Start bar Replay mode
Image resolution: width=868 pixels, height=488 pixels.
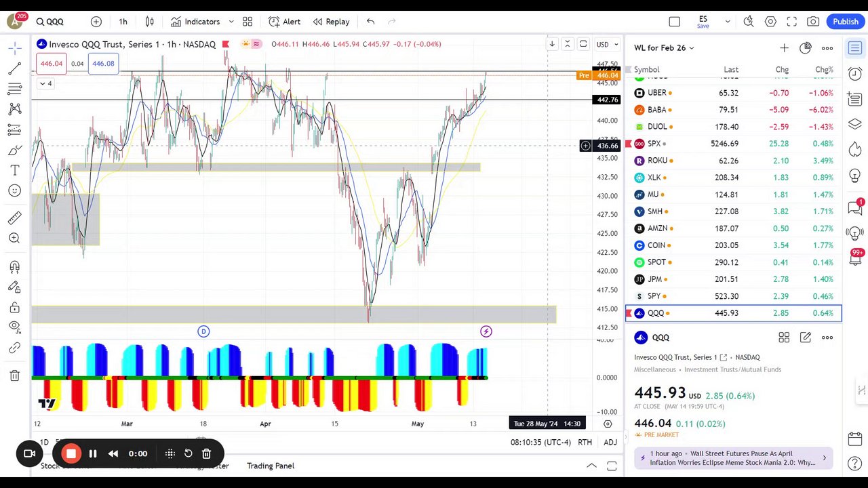pyautogui.click(x=331, y=22)
